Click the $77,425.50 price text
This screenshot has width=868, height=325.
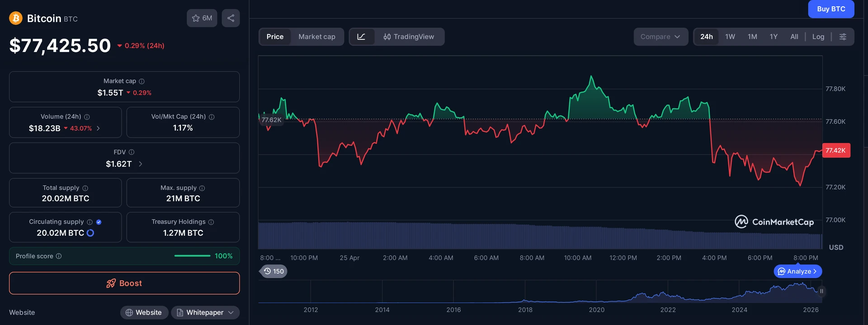pos(60,46)
